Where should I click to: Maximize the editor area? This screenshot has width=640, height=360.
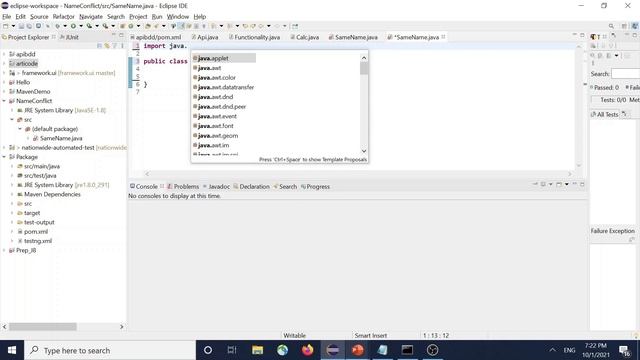point(582,35)
